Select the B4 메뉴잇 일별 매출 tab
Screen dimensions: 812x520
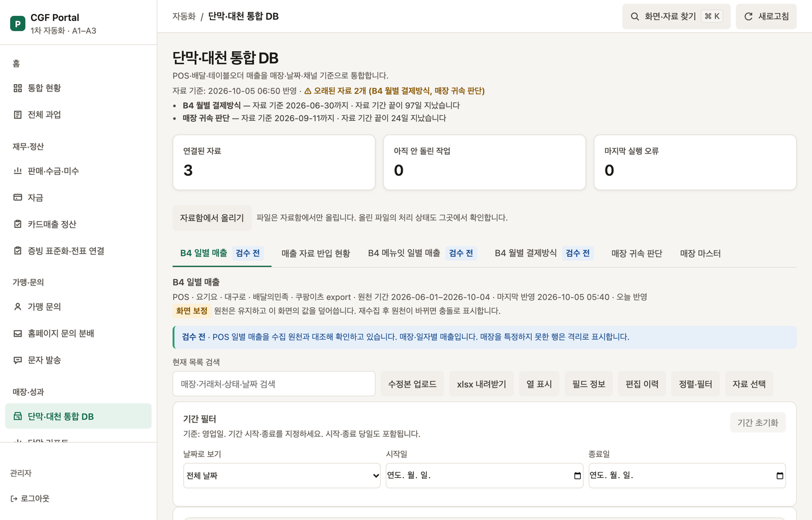pyautogui.click(x=422, y=253)
